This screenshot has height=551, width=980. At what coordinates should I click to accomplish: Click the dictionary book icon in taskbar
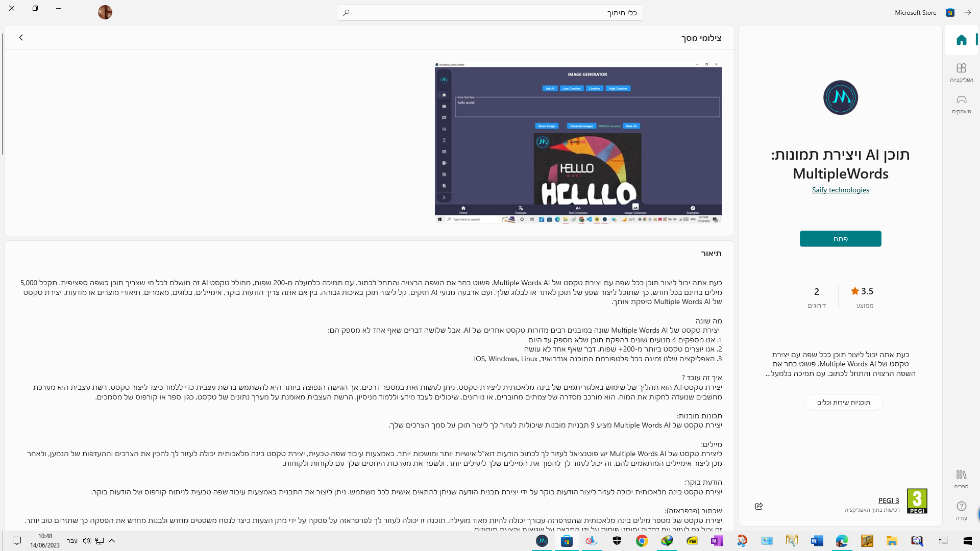click(917, 541)
